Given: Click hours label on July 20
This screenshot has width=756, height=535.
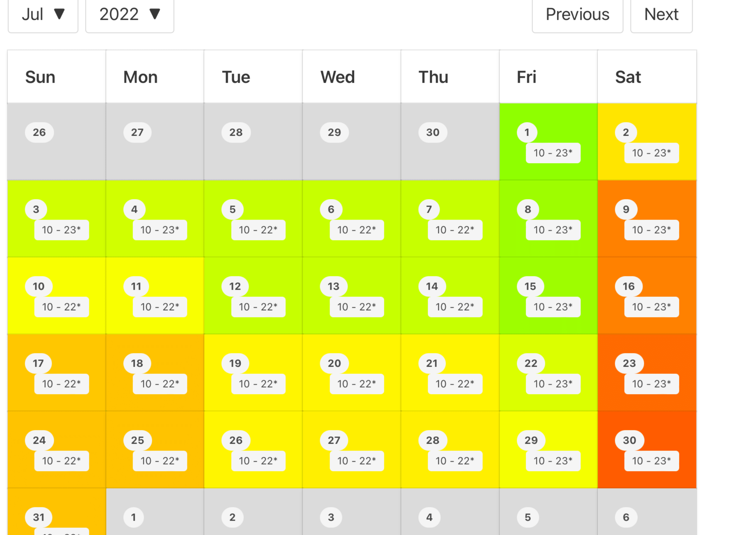Looking at the screenshot, I should pos(356,384).
